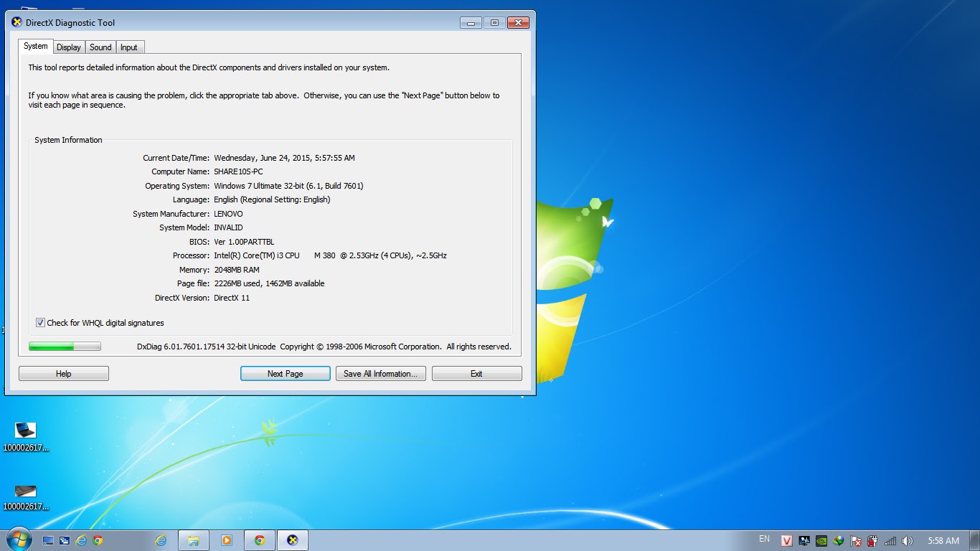Click DirectX Diagnostic Tool taskbar button
Image resolution: width=980 pixels, height=551 pixels.
[x=293, y=540]
